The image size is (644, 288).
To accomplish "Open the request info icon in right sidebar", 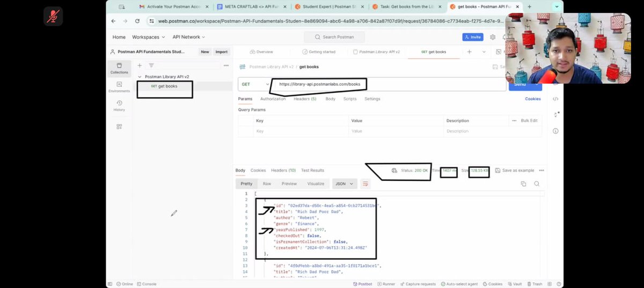I will (555, 131).
